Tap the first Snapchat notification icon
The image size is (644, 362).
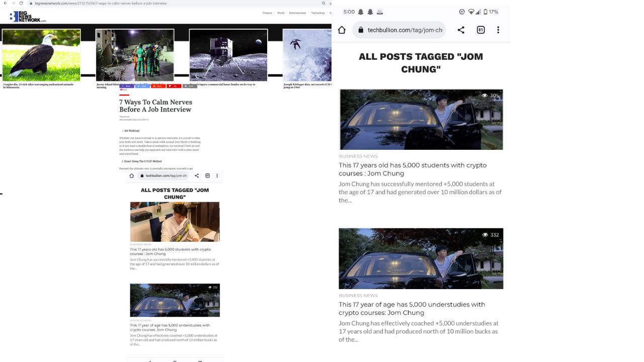[361, 12]
